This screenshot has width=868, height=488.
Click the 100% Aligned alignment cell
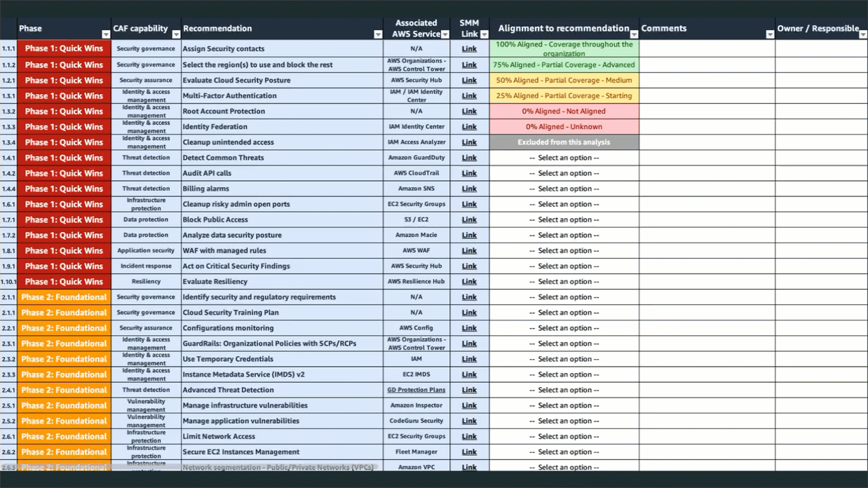click(564, 48)
